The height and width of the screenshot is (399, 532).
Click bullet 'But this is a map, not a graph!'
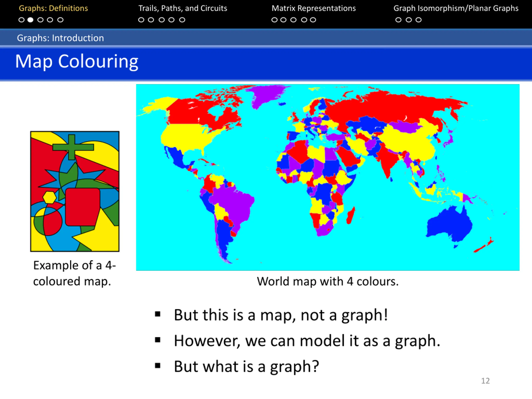tap(281, 315)
